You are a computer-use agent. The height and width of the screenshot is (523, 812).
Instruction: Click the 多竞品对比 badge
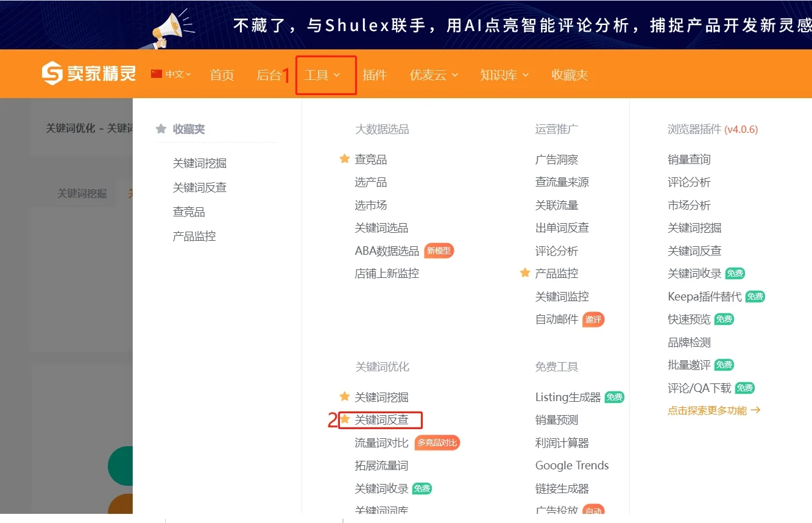coord(437,443)
